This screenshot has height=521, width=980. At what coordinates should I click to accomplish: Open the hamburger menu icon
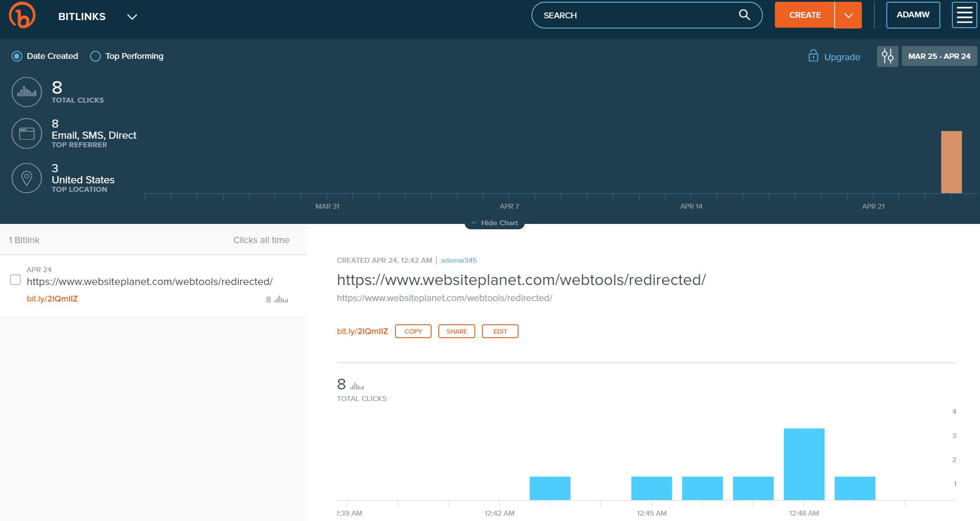[x=964, y=15]
